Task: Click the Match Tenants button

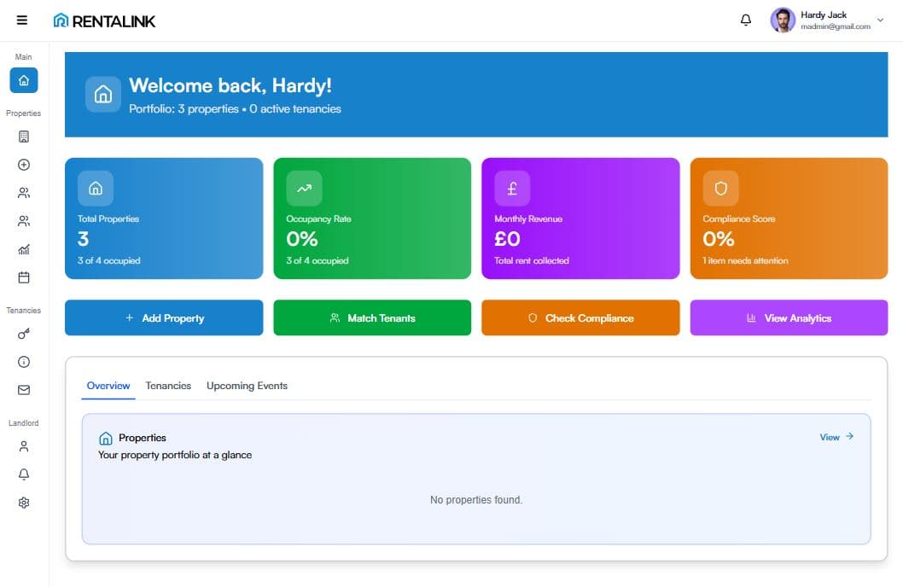Action: [x=372, y=318]
